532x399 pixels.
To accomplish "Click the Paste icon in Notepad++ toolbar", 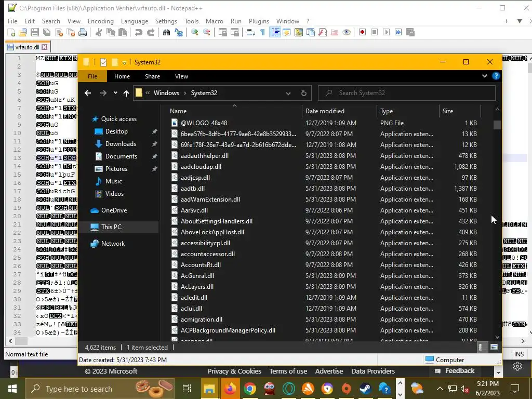I will pos(123,32).
